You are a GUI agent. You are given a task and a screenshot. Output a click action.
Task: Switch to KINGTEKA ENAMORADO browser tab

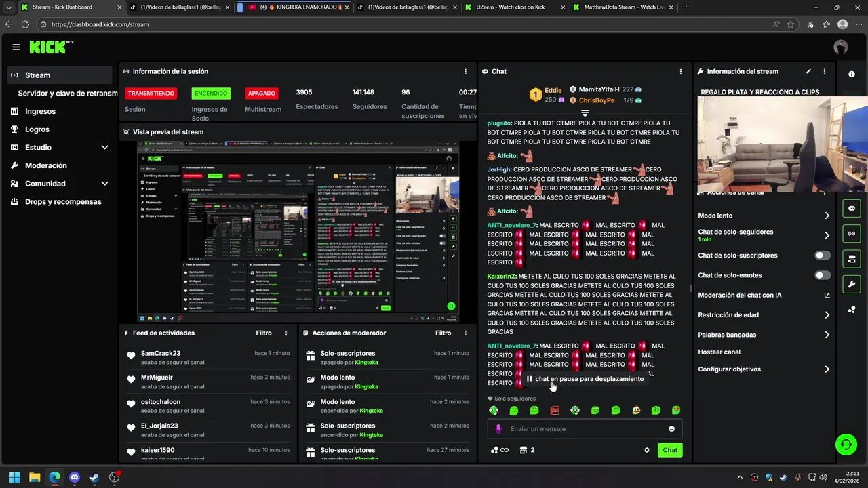[x=297, y=7]
